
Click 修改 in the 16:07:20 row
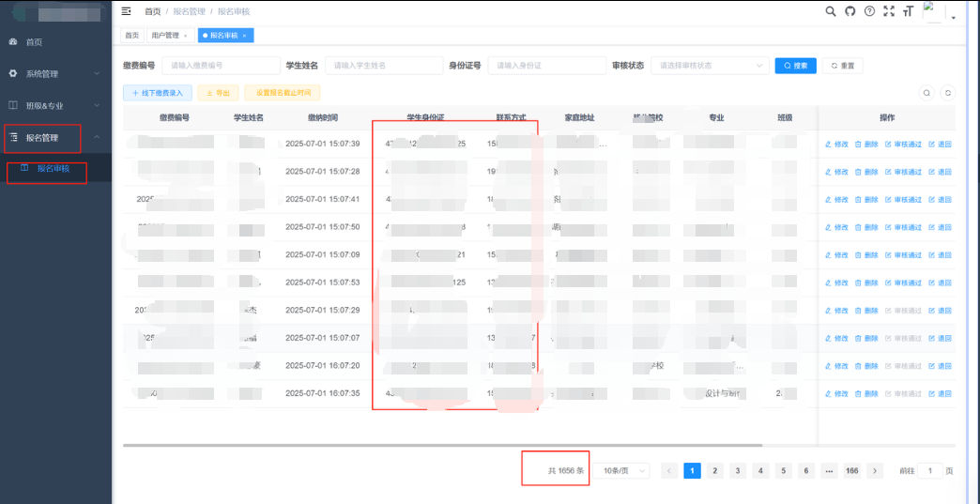(837, 366)
